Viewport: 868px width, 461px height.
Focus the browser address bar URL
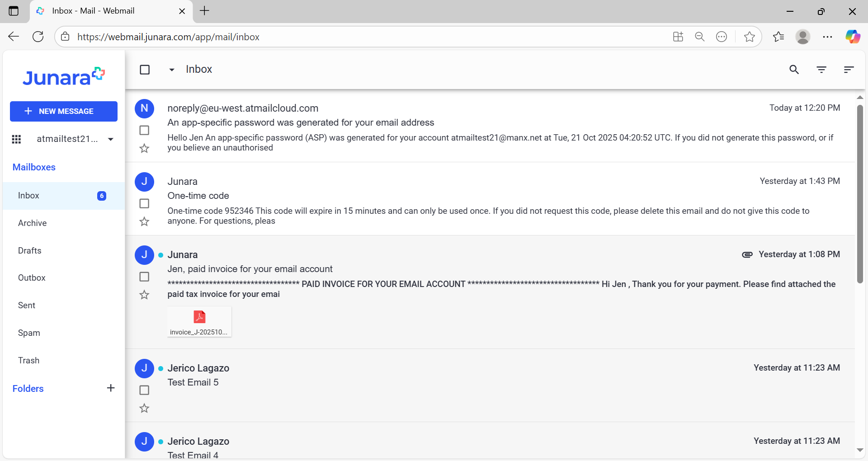tap(168, 37)
